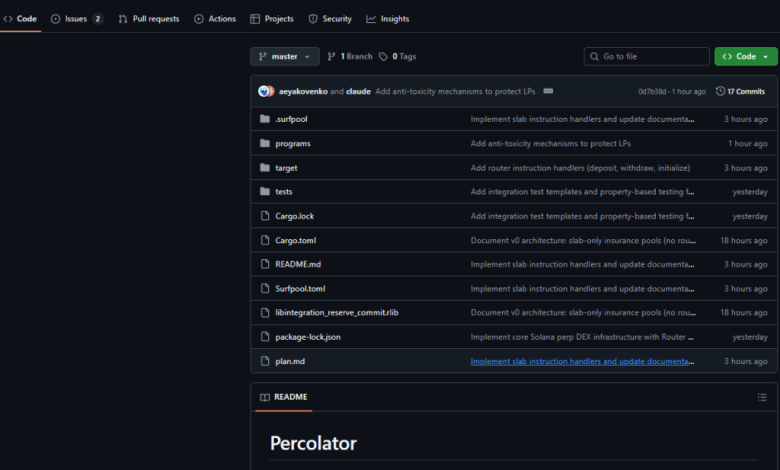
Task: Open the README outline list icon
Action: point(762,397)
